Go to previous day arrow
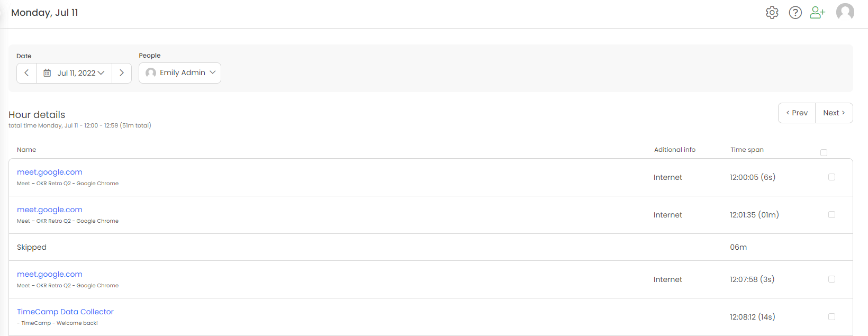Image resolution: width=868 pixels, height=336 pixels. point(26,73)
